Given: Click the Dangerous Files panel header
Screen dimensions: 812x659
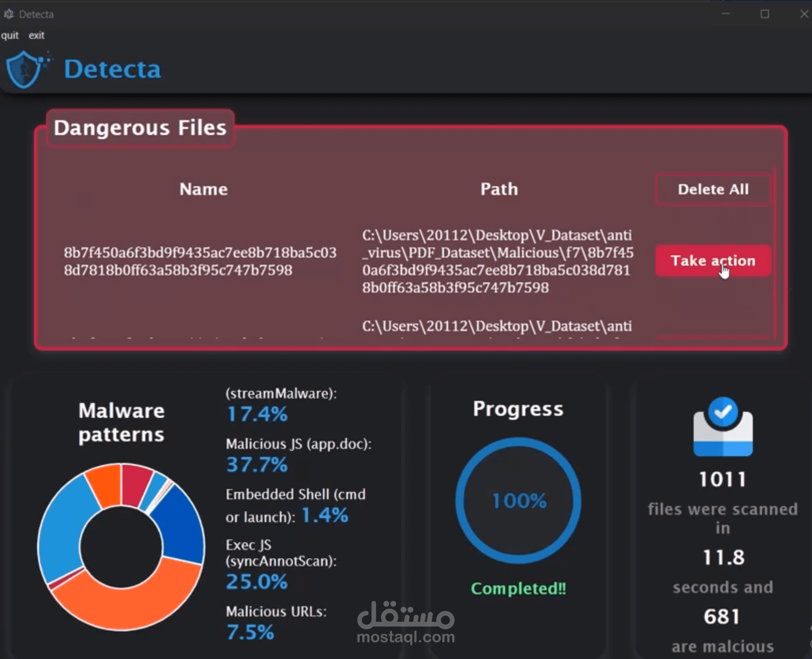Looking at the screenshot, I should point(139,128).
